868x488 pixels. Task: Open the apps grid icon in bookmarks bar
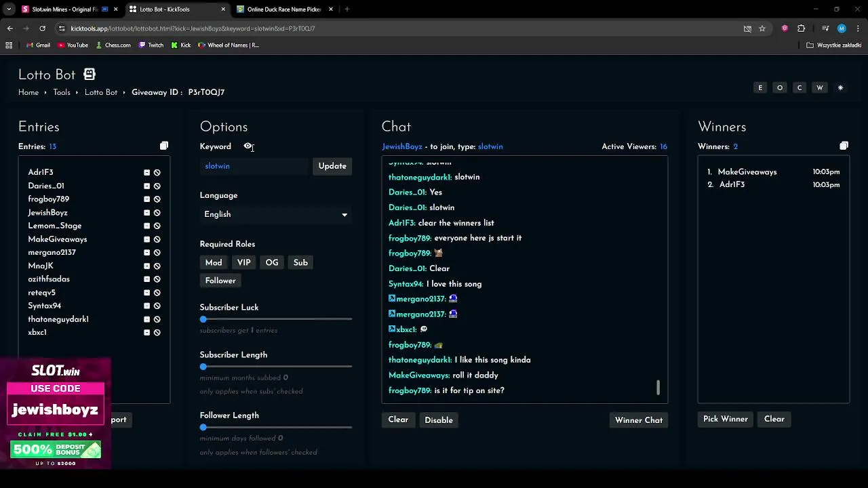point(9,45)
